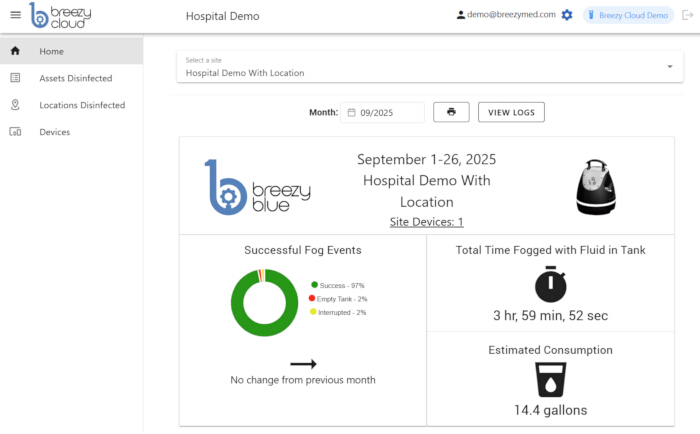The height and width of the screenshot is (434, 700).
Task: Click the Month 09/2025 date field
Action: point(383,112)
